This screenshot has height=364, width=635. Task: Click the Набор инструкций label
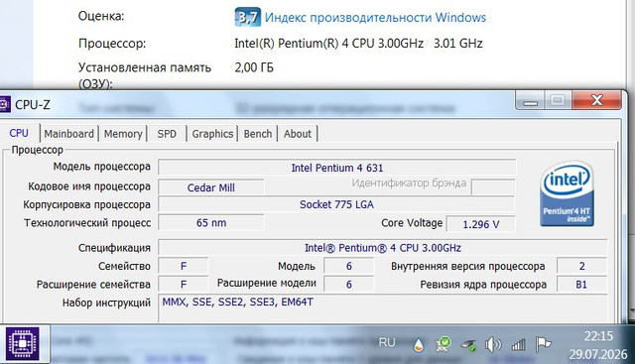point(106,303)
